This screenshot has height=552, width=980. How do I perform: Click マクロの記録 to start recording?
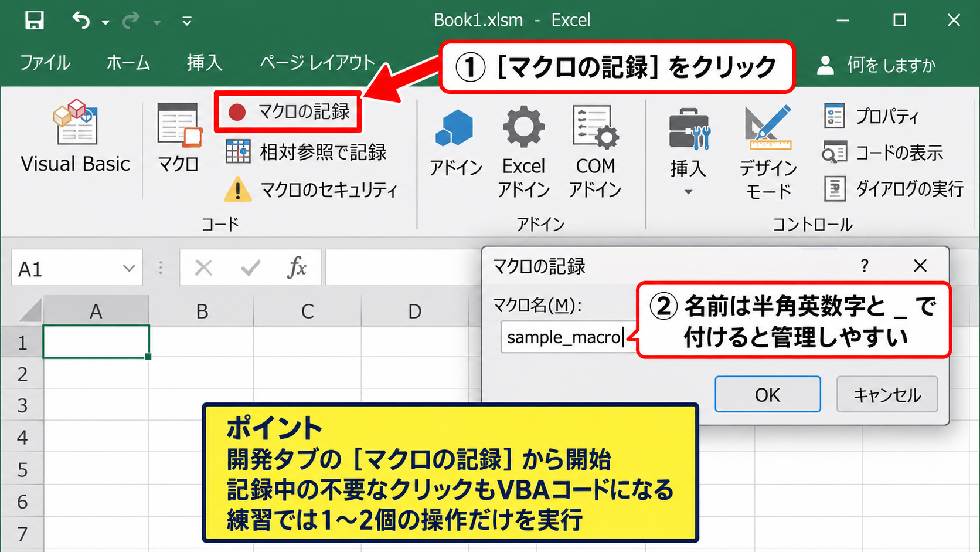tap(288, 111)
